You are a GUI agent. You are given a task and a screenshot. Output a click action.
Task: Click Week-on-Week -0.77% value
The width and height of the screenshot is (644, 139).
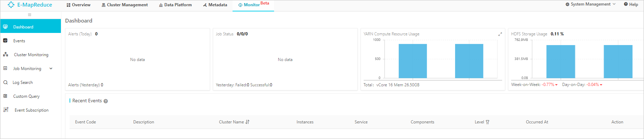[x=548, y=85]
